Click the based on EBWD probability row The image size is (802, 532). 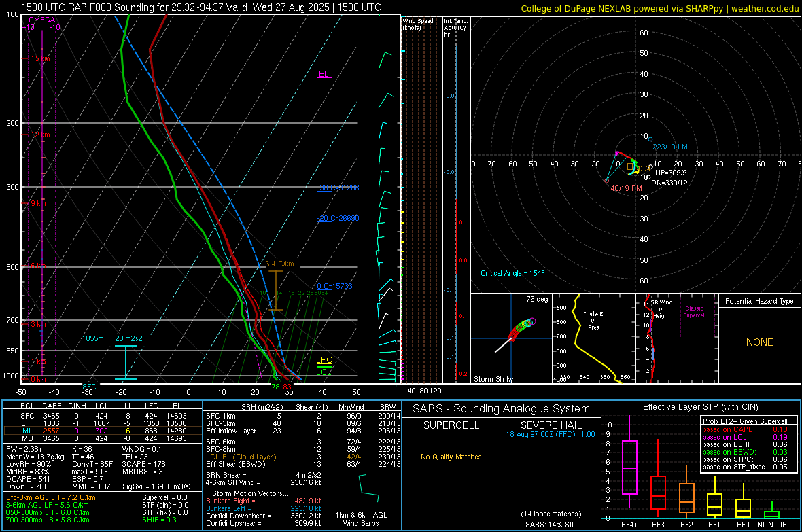tap(745, 452)
